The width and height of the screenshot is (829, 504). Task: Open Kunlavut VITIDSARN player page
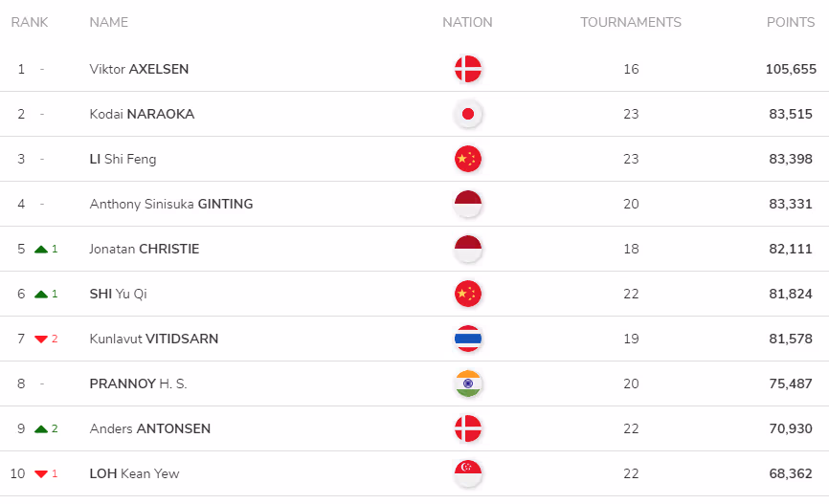[x=154, y=339]
